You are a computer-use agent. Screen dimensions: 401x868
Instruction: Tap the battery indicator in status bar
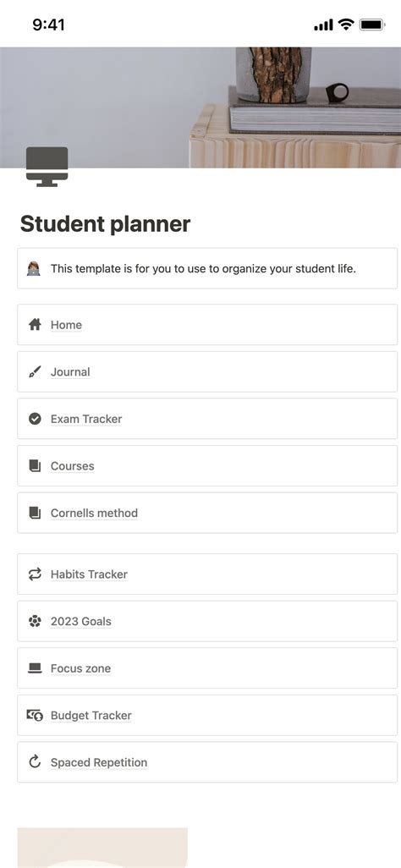372,25
